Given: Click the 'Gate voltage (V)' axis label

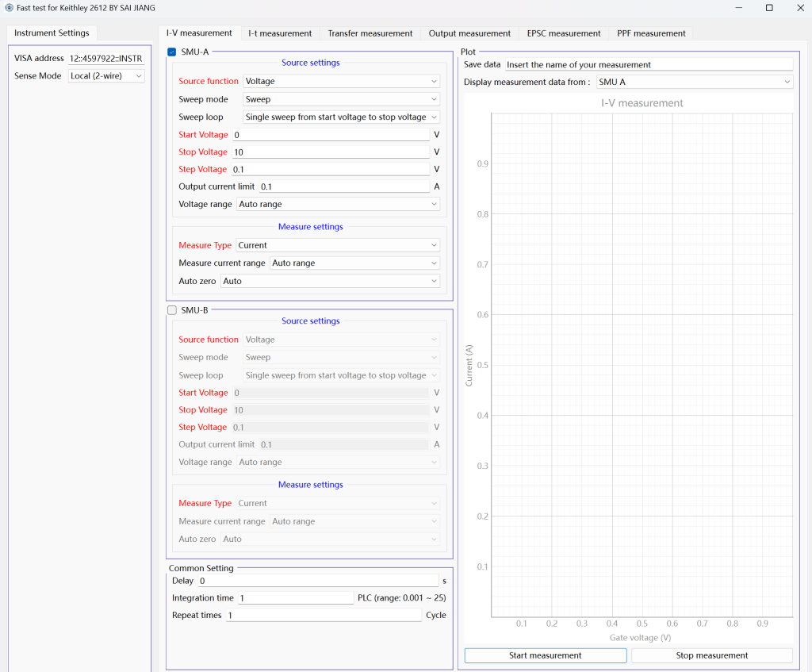Looking at the screenshot, I should pos(641,638).
